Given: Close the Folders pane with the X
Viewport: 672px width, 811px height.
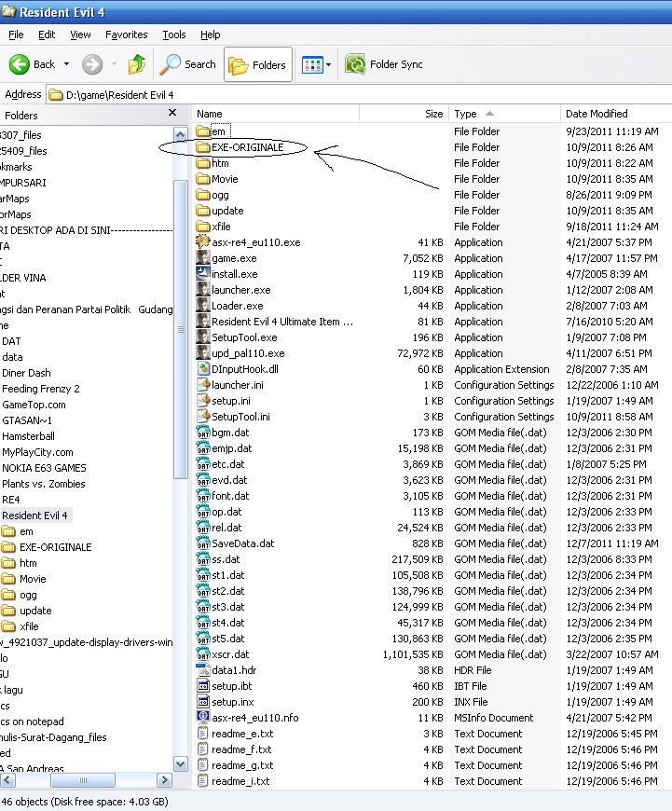Looking at the screenshot, I should [172, 113].
